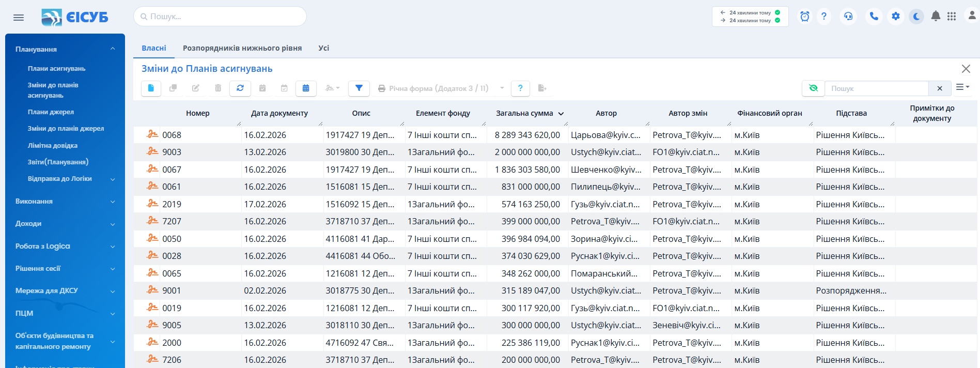Create a new document with the page icon

click(151, 88)
